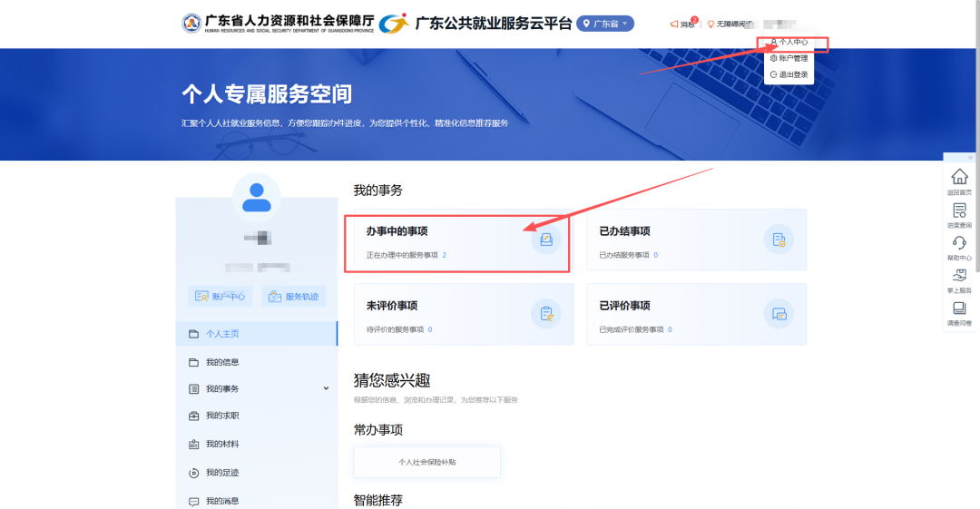Click the 我的材料 ID card icon
Viewport: 980px width, 509px height.
click(x=194, y=444)
